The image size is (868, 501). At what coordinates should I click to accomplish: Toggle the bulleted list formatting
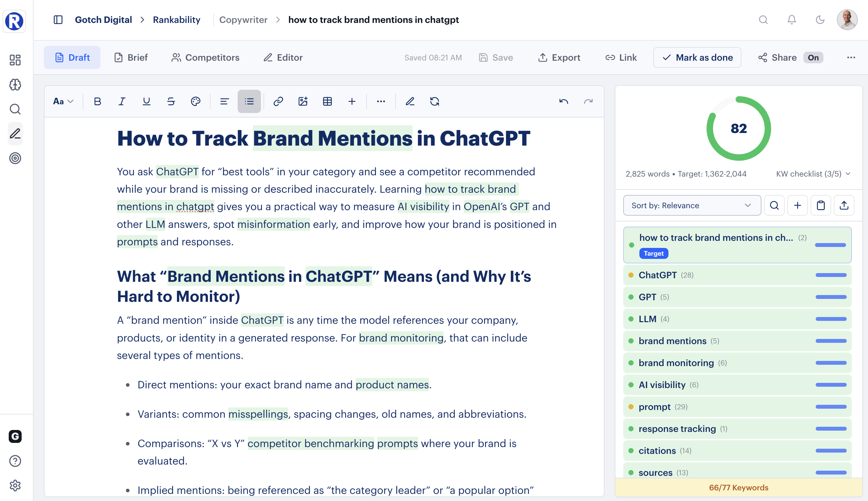pyautogui.click(x=249, y=101)
